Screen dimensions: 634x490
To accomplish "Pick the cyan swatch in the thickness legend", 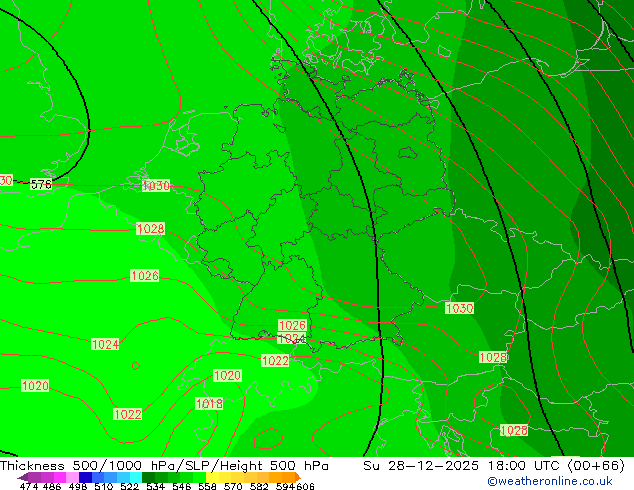I will click(x=136, y=477).
